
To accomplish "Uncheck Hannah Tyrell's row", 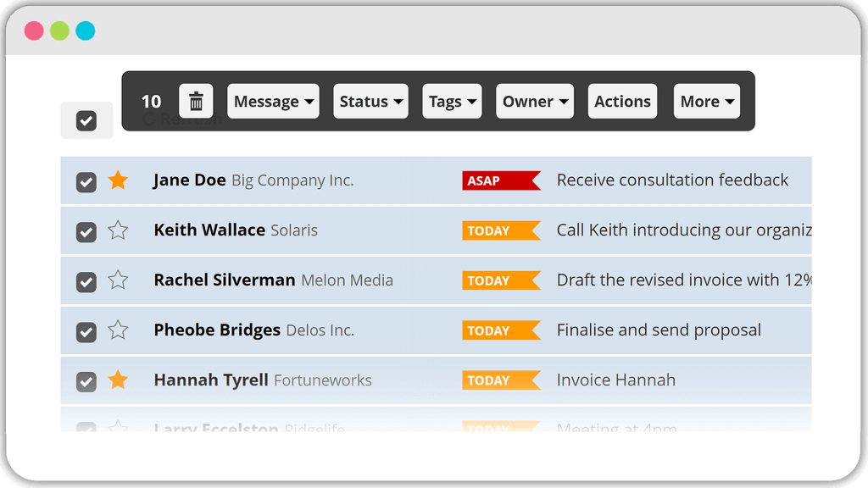I will [86, 380].
